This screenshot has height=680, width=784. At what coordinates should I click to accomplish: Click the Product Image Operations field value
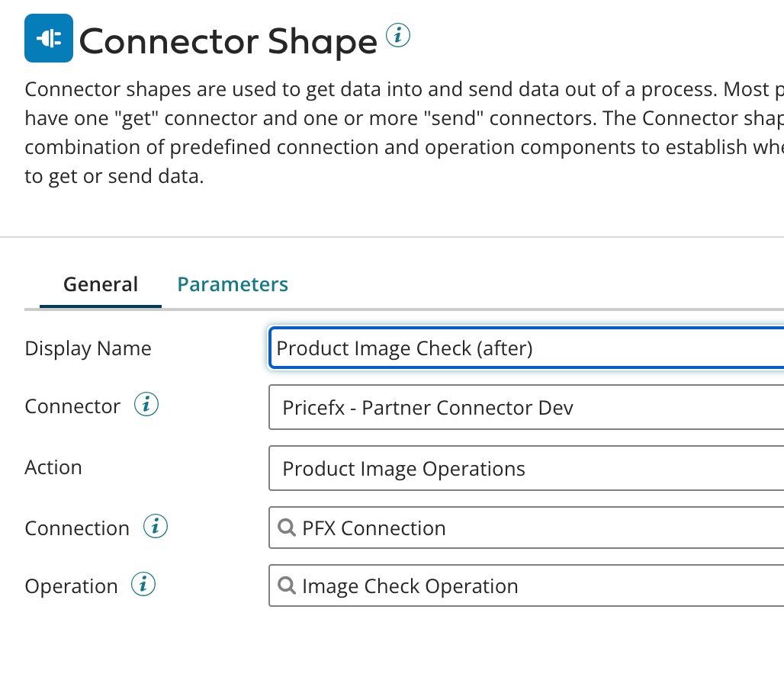coord(403,468)
